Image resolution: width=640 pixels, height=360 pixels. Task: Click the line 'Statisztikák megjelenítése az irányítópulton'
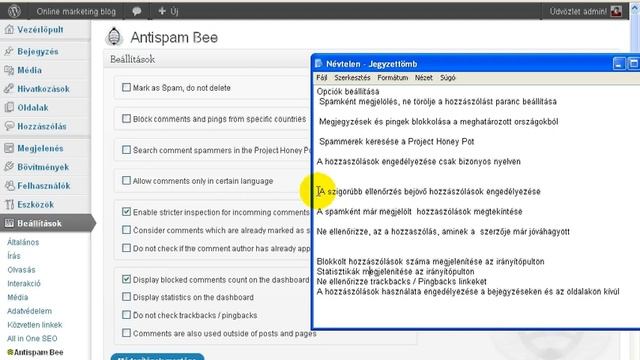(396, 271)
